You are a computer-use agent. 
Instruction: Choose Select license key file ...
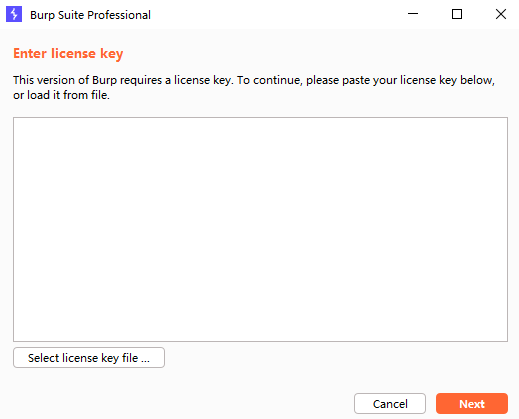coord(89,358)
